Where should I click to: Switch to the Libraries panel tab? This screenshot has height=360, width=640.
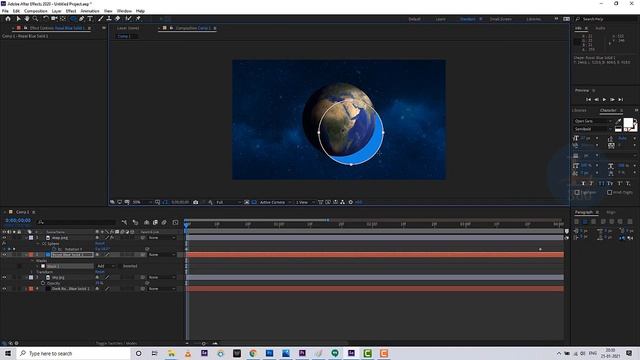579,111
